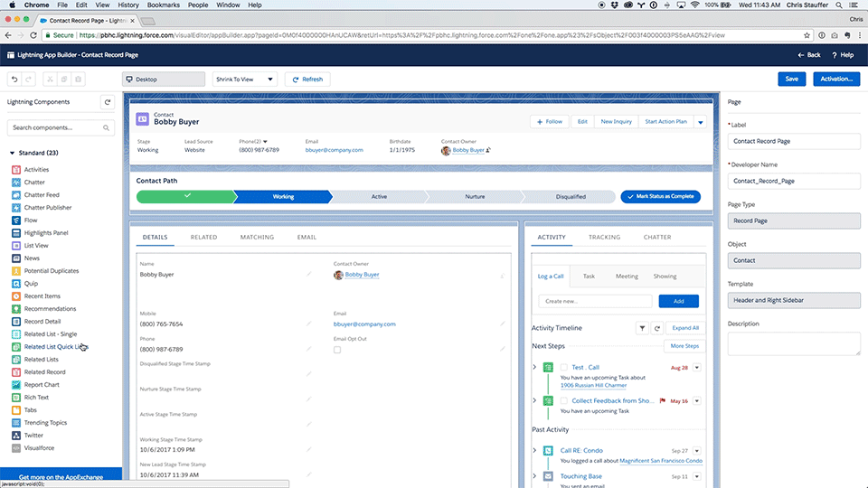
Task: Open the Shrink To View dropdown
Action: click(x=244, y=80)
